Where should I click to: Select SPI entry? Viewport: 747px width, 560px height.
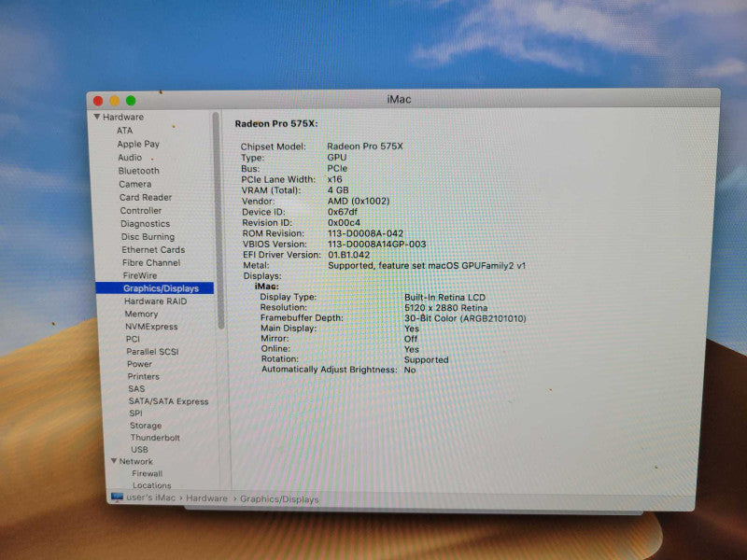(135, 413)
